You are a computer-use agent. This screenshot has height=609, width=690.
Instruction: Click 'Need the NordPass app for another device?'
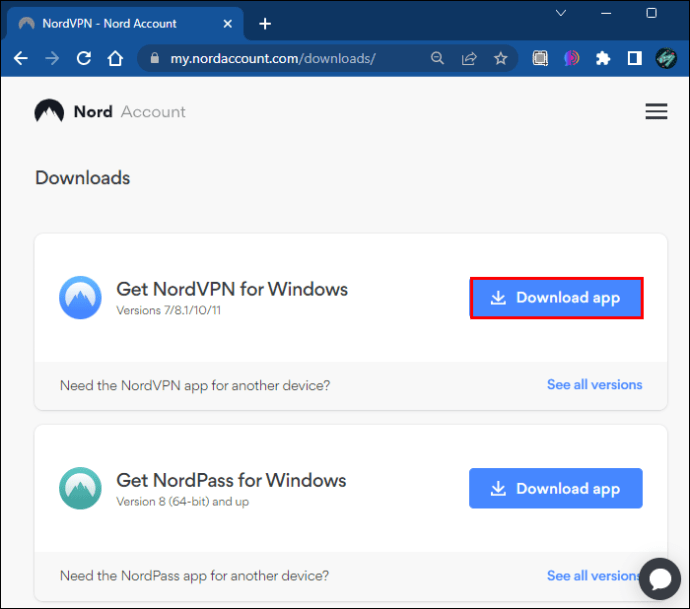pos(195,576)
